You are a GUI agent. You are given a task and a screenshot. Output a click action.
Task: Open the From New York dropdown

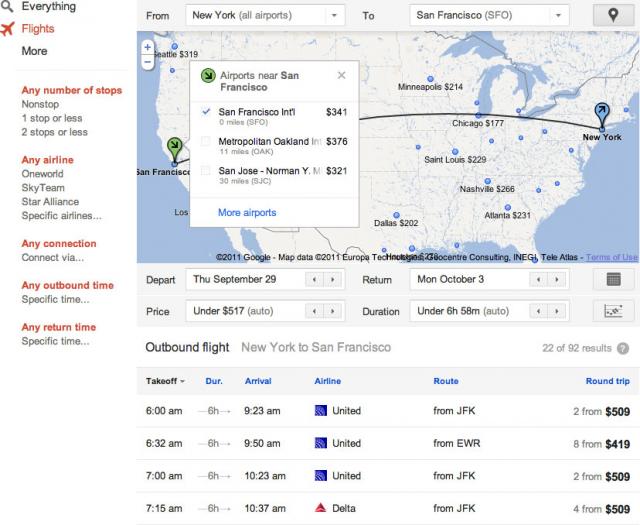click(x=334, y=16)
